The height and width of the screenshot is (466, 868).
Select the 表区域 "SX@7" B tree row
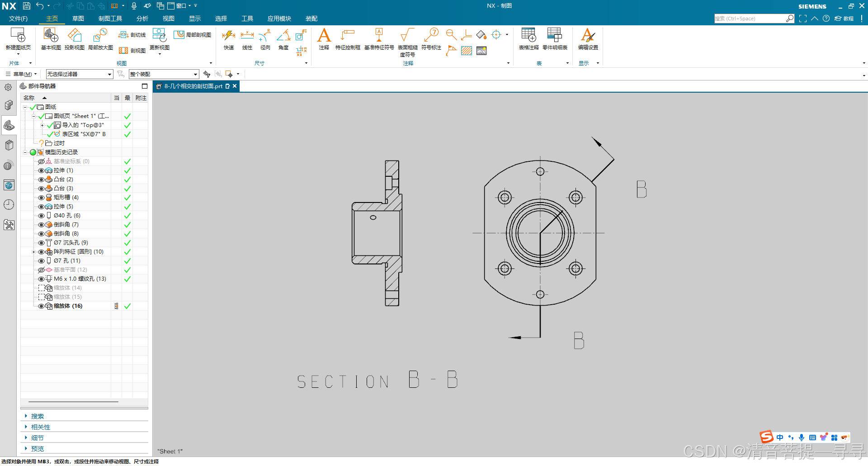(x=83, y=134)
